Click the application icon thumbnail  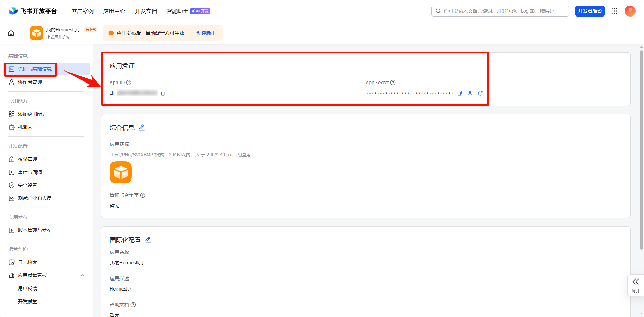coord(121,172)
